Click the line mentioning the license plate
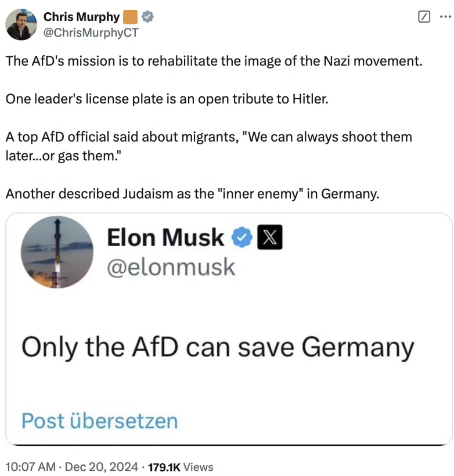 point(167,99)
